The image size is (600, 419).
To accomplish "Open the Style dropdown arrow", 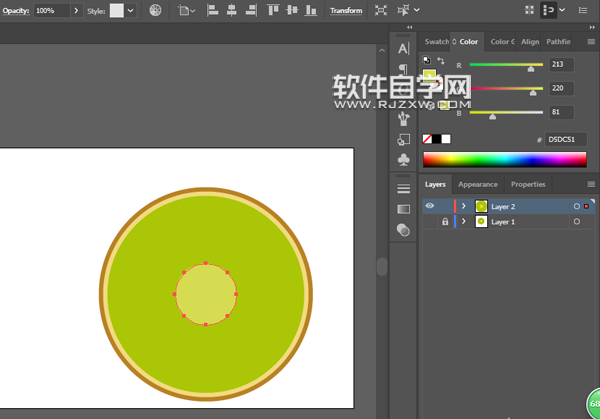I will [x=131, y=10].
